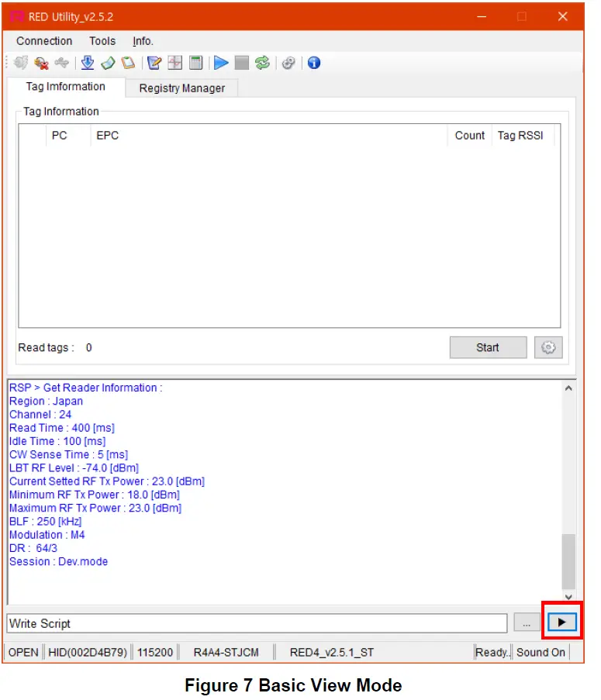Click the calculator table toolbar icon

coord(195,63)
